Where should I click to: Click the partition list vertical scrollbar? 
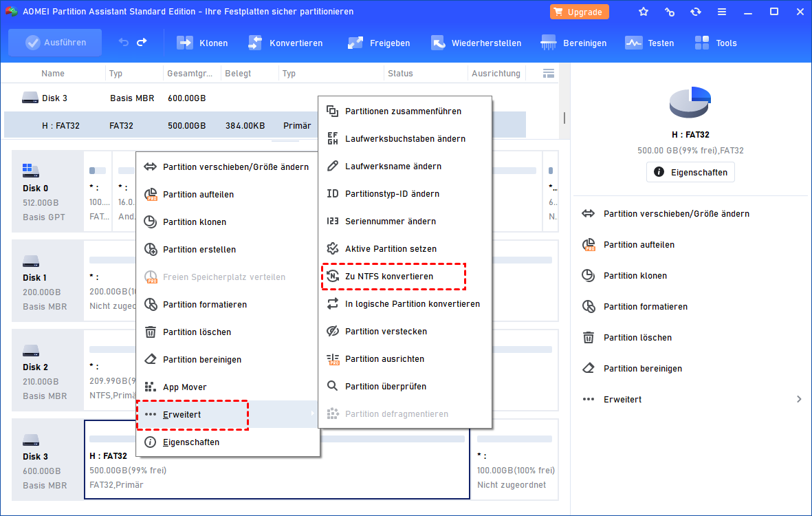pos(564,118)
